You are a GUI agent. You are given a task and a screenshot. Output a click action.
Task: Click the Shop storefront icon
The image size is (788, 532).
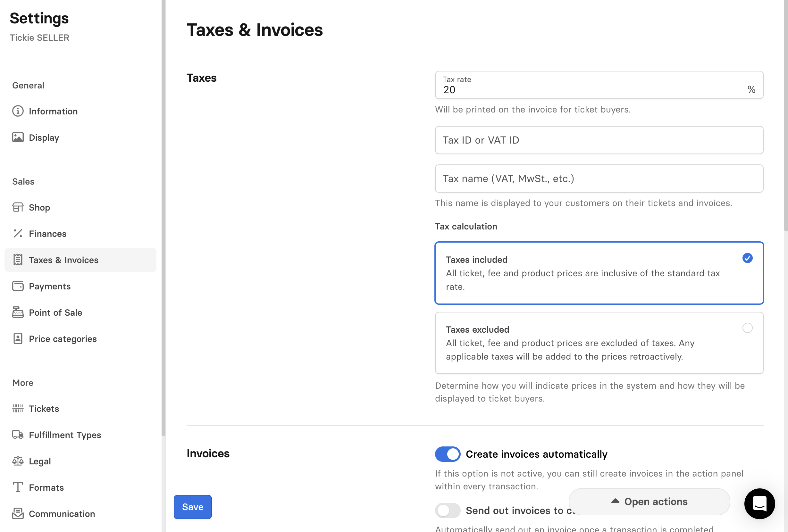pos(18,207)
